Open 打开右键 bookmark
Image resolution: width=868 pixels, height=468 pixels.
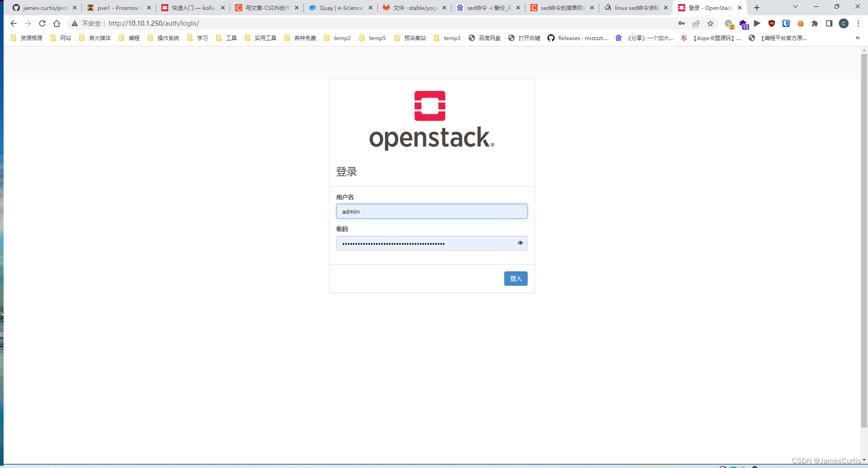tap(524, 38)
